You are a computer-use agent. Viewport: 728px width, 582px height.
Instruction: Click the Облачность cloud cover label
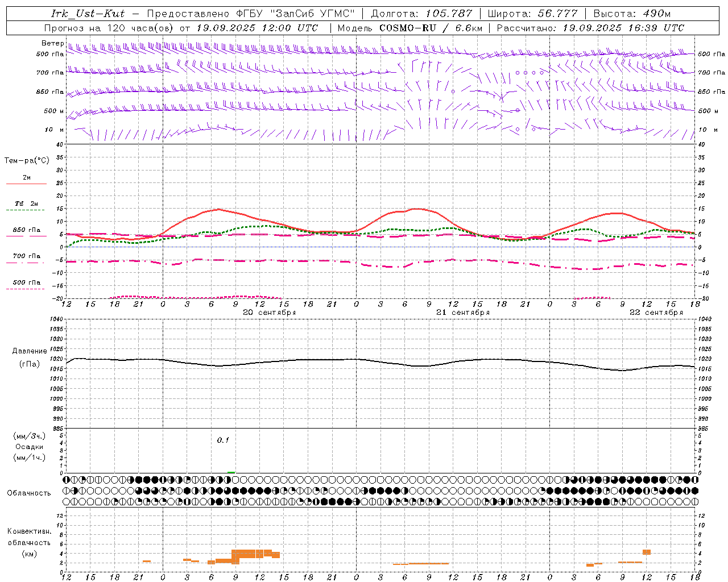[x=29, y=493]
